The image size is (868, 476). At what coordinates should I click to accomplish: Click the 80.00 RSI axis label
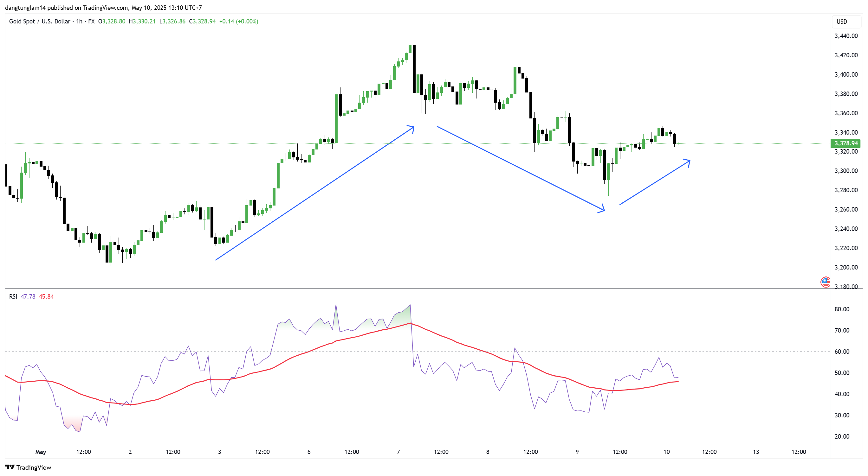(x=842, y=309)
